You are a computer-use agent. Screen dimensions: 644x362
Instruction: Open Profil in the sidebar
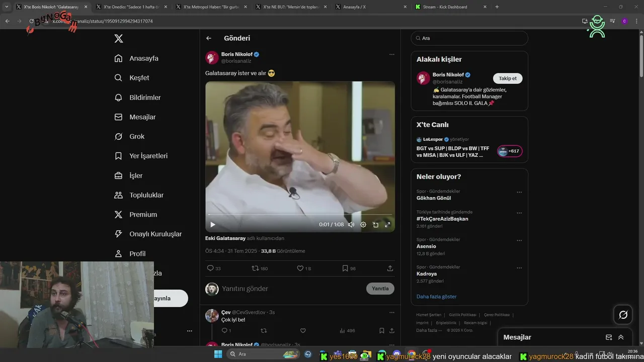click(x=130, y=253)
